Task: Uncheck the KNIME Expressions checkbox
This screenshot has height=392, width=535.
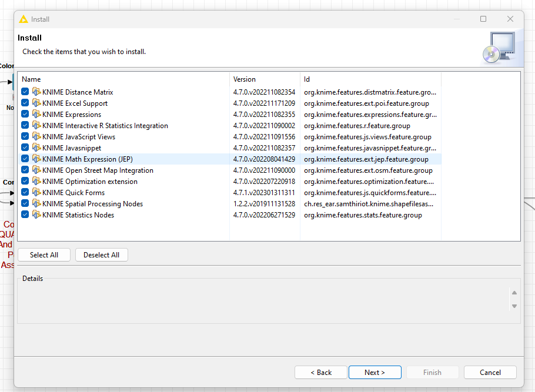Action: coord(25,115)
